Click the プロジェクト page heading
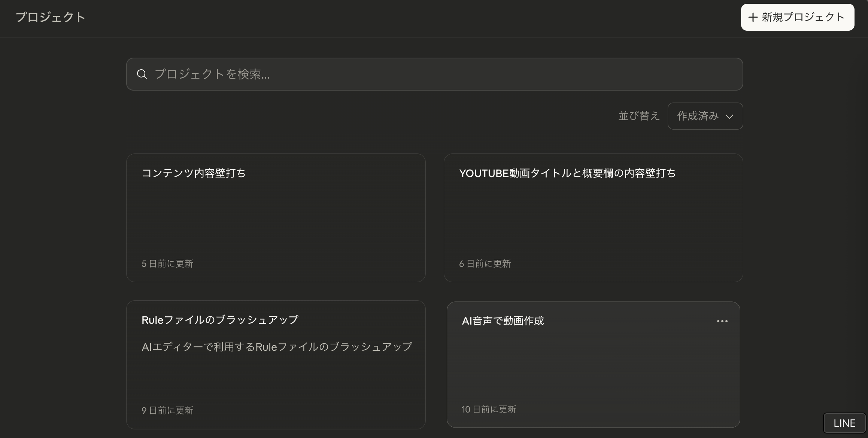 point(51,17)
